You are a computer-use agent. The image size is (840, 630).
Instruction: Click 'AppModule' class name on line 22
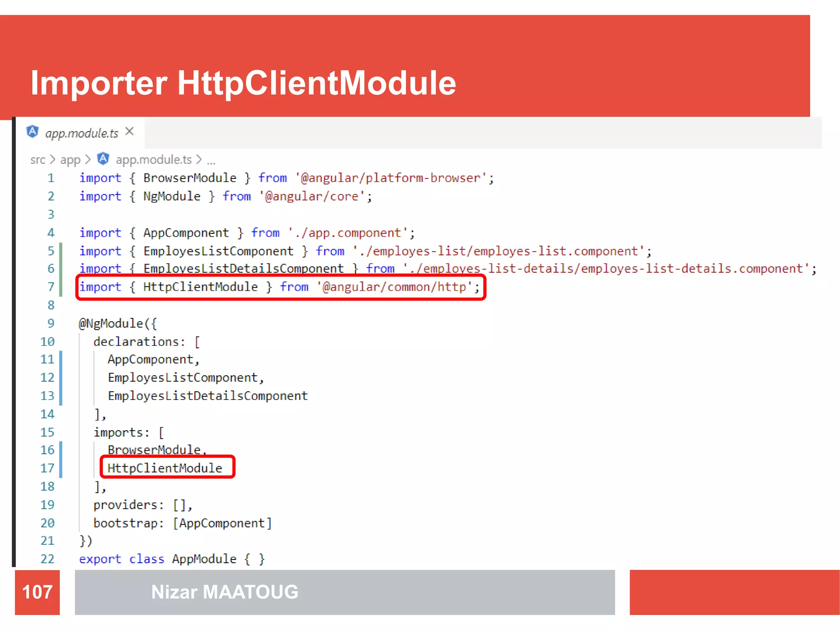pos(204,559)
